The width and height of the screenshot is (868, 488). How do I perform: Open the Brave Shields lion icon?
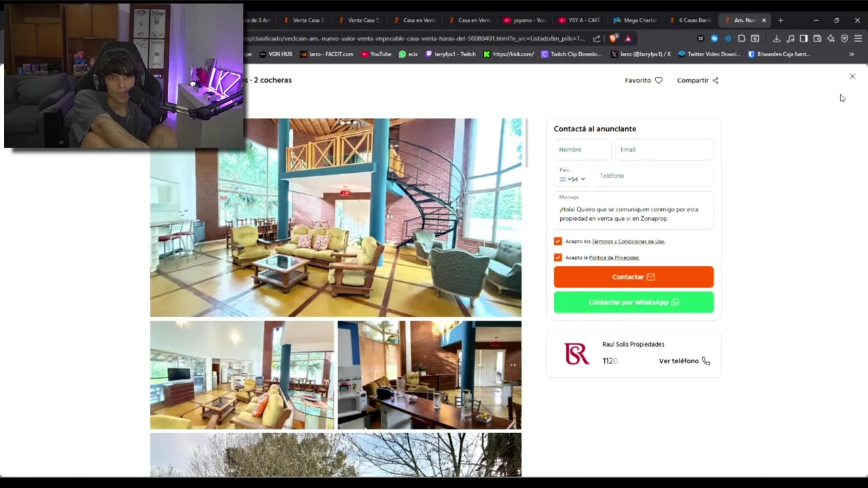pos(614,39)
